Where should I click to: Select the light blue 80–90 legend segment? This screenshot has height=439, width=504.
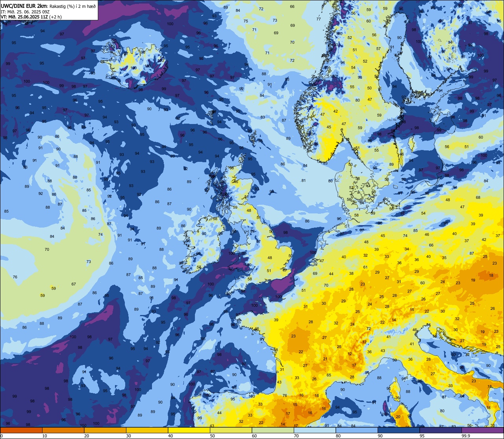coord(357,430)
